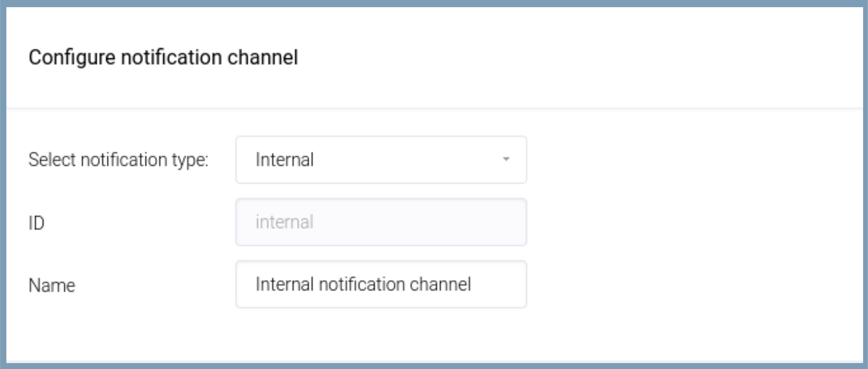Click the selected value Internal in the dropdown
868x369 pixels.
click(285, 160)
